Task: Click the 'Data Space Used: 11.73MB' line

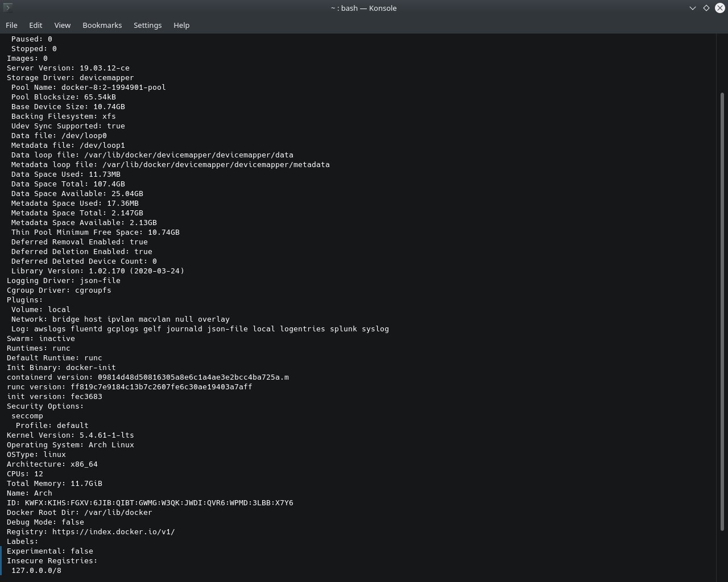Action: [66, 174]
